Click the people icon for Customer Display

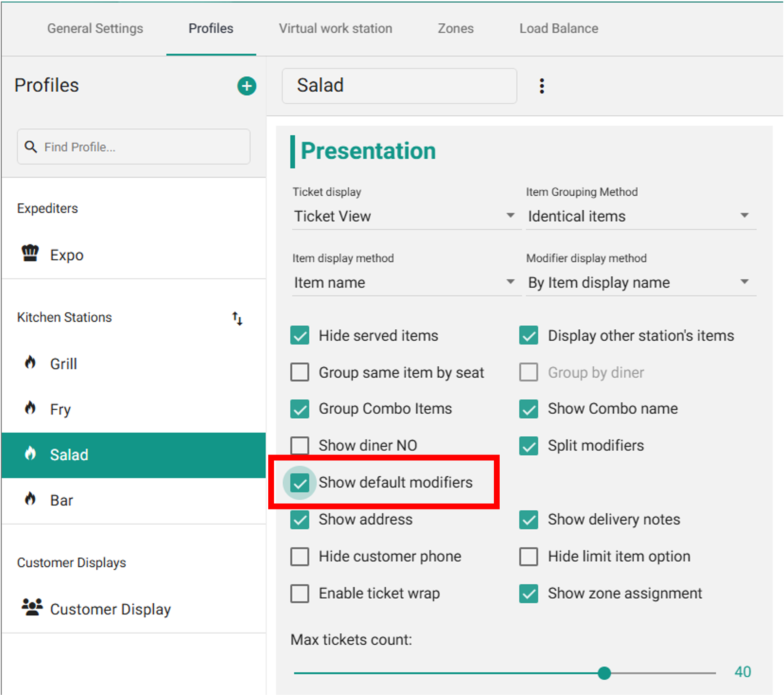(x=32, y=607)
